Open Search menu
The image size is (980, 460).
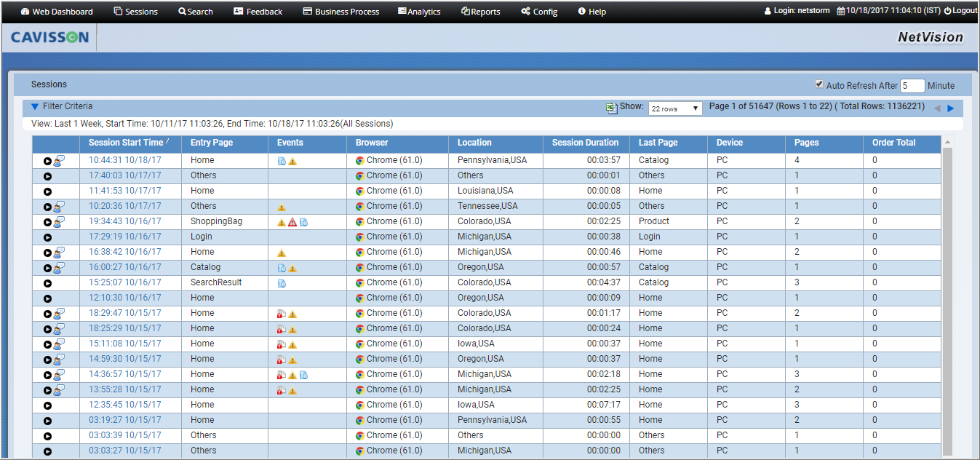click(196, 12)
